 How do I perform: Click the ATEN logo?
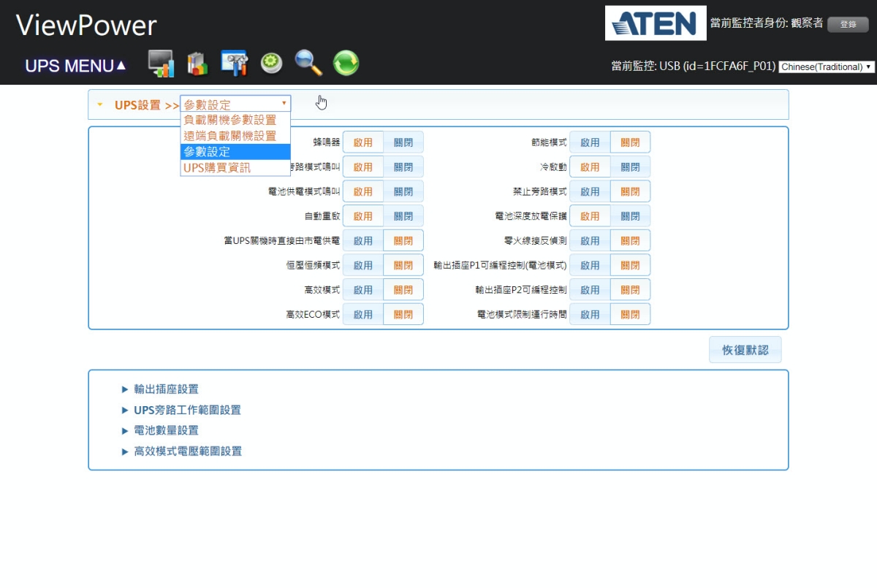(x=656, y=23)
